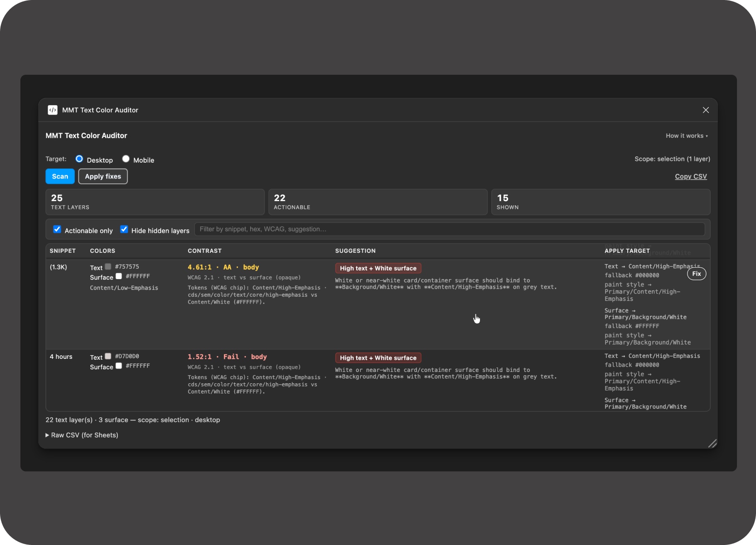Image resolution: width=756 pixels, height=545 pixels.
Task: Click the 4.61:1 AA body contrast value
Action: tap(223, 267)
